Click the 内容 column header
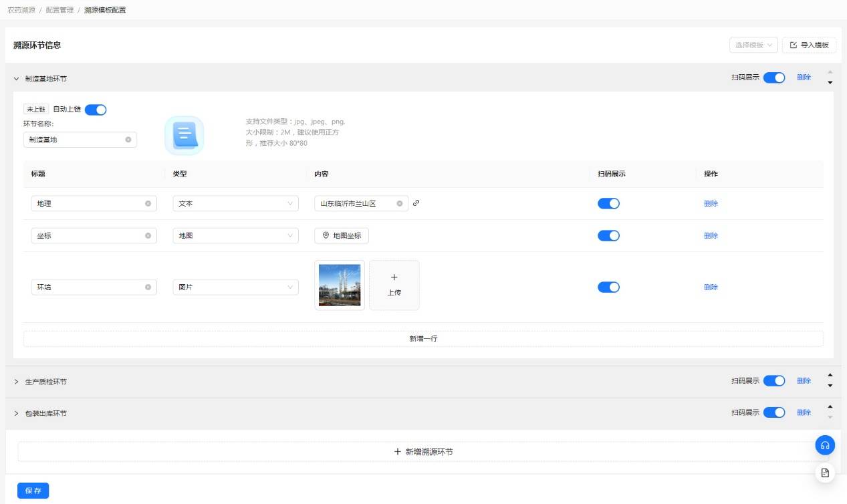The height and width of the screenshot is (504, 847). coord(322,174)
